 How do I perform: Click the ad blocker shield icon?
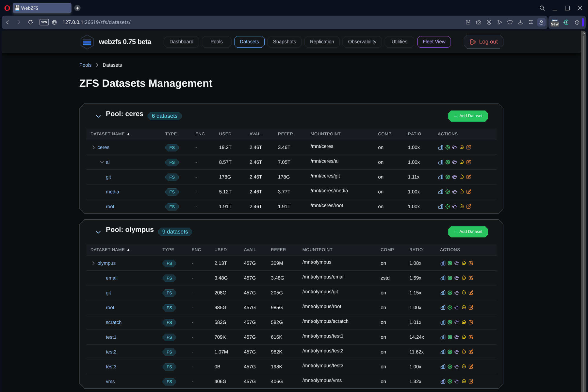(x=489, y=22)
